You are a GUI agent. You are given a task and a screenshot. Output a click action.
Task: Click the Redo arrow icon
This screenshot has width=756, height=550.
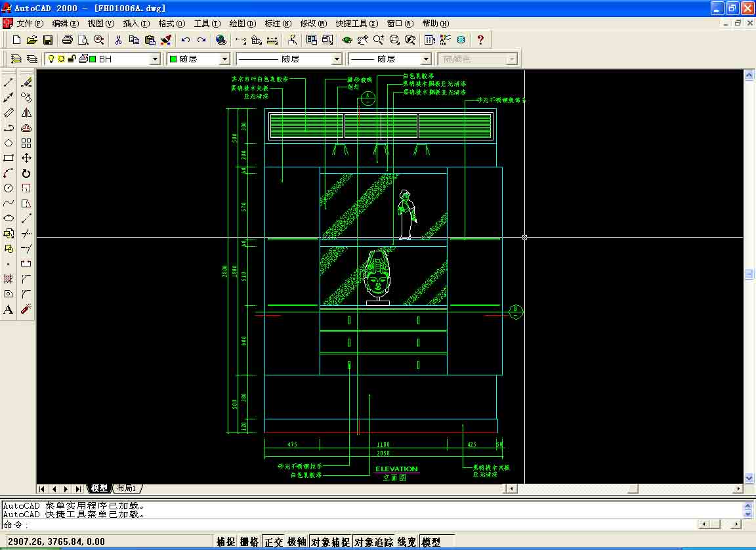(x=201, y=40)
